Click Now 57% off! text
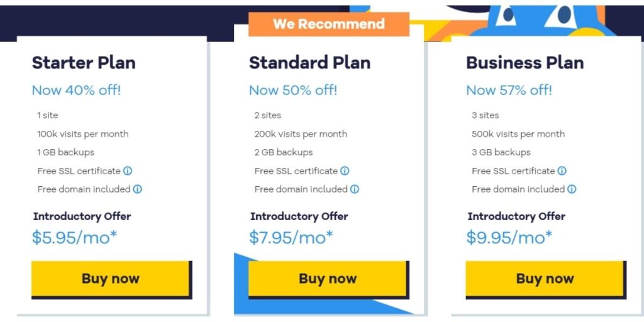The width and height of the screenshot is (644, 322). 509,91
